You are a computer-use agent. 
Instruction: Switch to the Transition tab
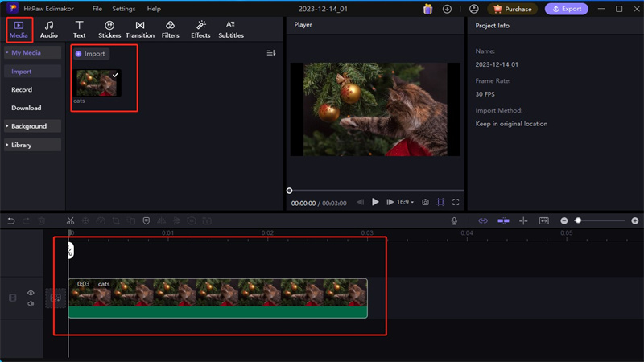coord(140,30)
